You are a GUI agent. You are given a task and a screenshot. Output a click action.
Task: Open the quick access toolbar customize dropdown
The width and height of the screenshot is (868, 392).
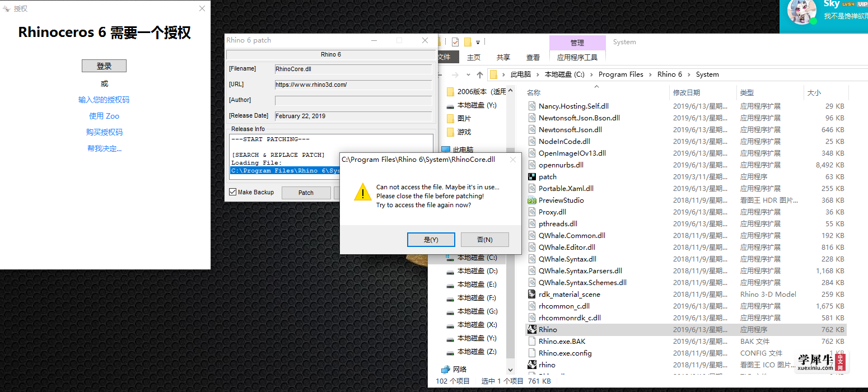point(478,43)
